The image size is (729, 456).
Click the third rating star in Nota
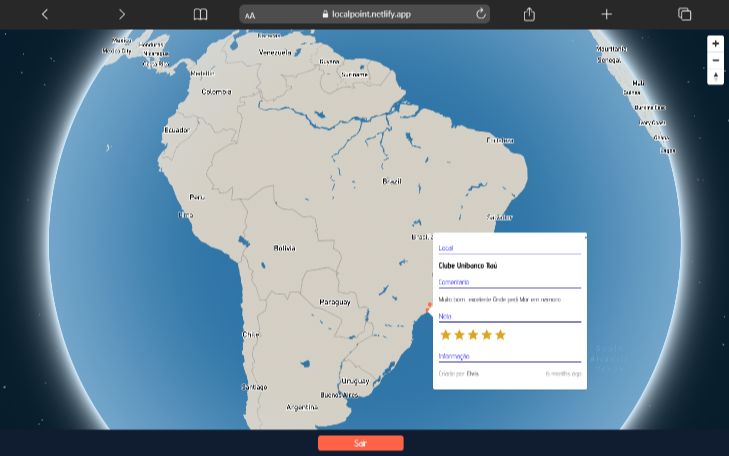[x=473, y=334]
